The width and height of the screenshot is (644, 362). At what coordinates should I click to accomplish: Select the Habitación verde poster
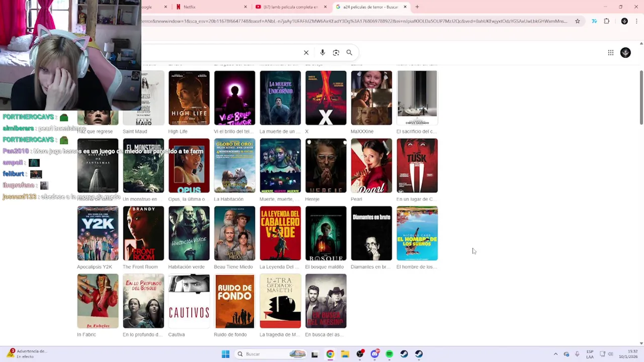[x=189, y=233]
